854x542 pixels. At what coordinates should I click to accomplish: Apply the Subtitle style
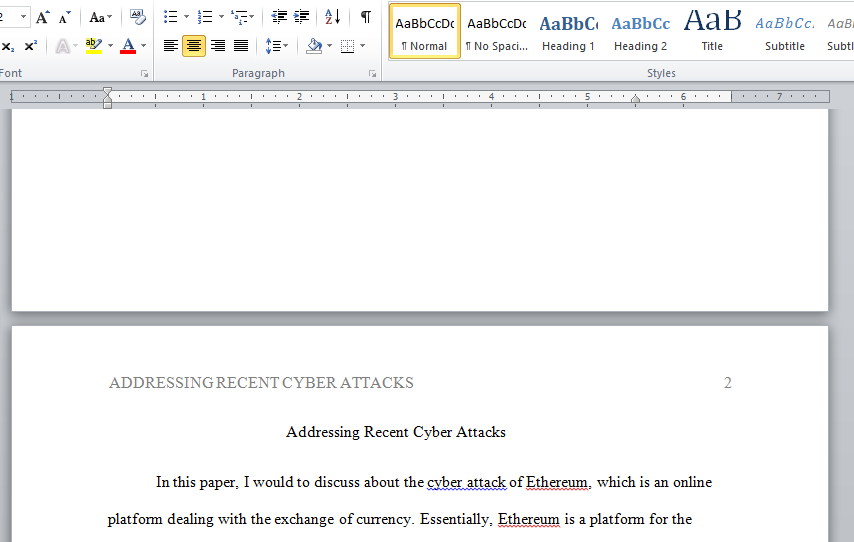coord(784,31)
